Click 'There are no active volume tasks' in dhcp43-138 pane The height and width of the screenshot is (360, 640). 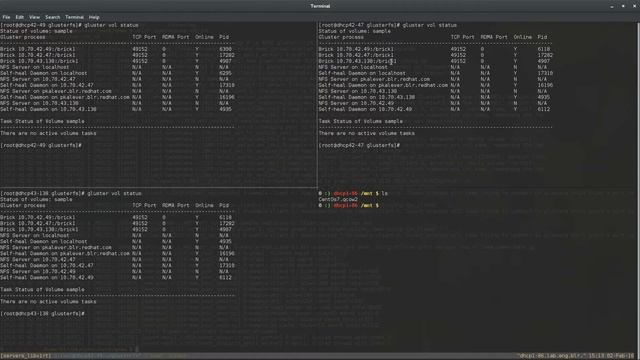(48, 301)
